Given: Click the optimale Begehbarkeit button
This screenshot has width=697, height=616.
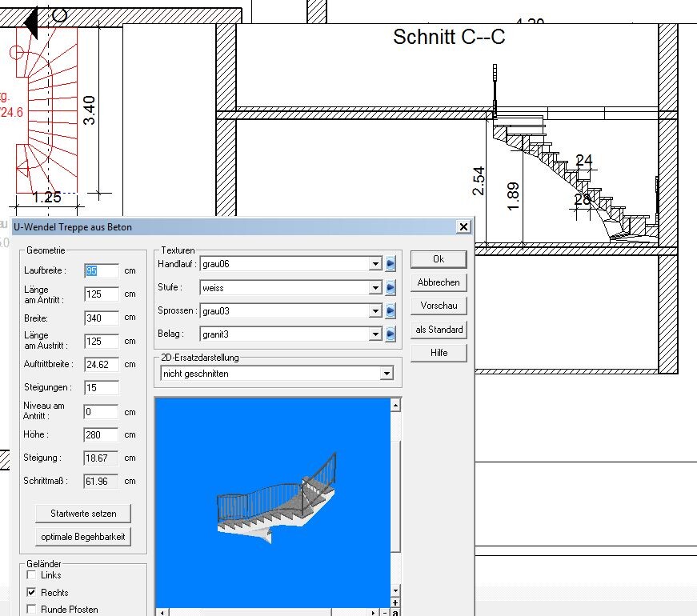Looking at the screenshot, I should (x=83, y=536).
